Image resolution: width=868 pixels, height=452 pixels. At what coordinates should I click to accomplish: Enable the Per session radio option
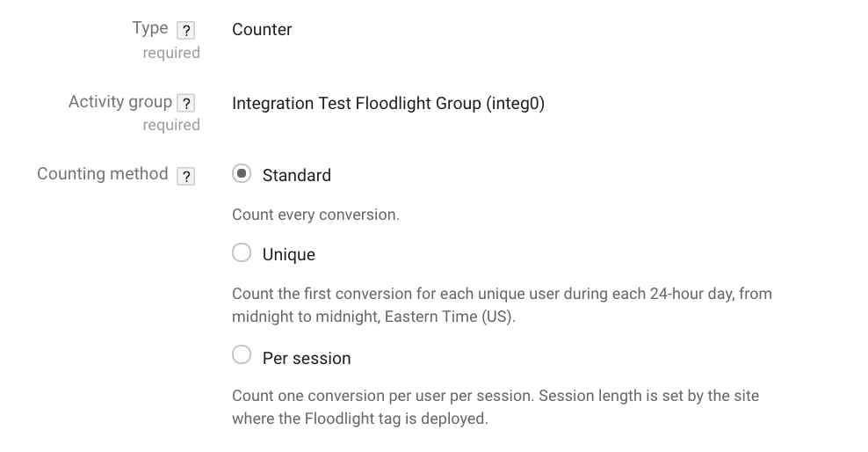point(242,354)
